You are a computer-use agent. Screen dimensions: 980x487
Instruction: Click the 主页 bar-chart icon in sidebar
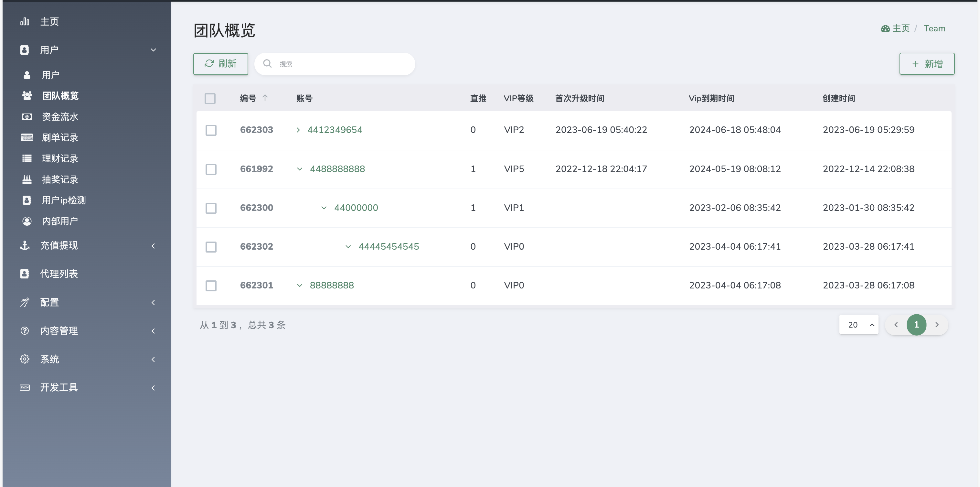point(25,22)
